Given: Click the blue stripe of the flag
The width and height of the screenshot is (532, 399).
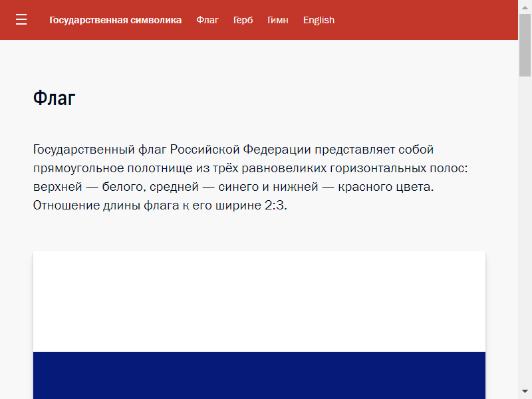Looking at the screenshot, I should point(259,376).
